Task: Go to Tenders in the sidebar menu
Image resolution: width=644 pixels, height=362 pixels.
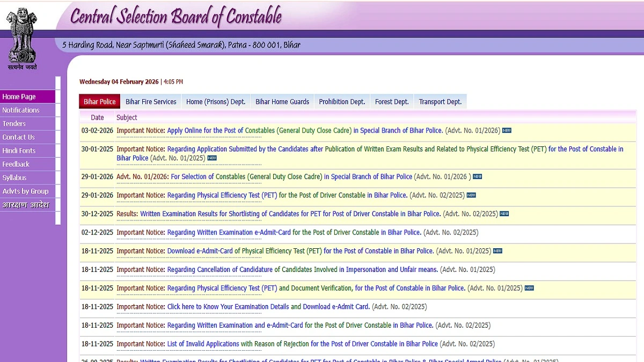Action: click(x=14, y=123)
